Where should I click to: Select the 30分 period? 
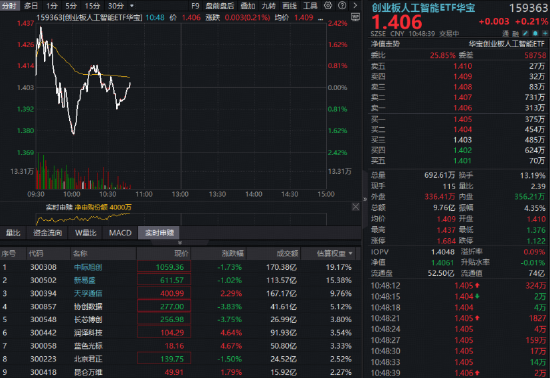click(x=115, y=6)
